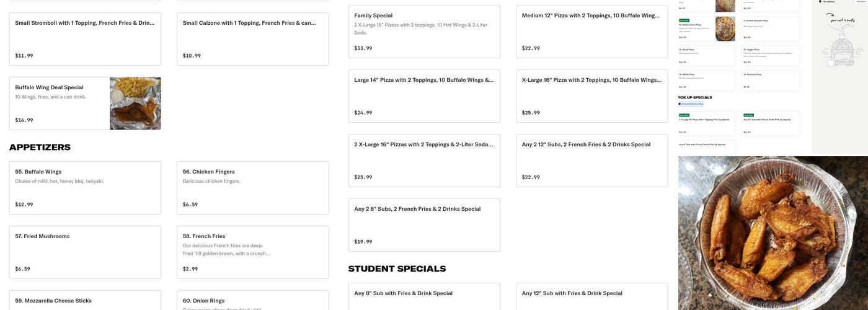Choose Any 2 8" Subs, 2 French Fries special
The width and height of the screenshot is (868, 310).
(424, 224)
